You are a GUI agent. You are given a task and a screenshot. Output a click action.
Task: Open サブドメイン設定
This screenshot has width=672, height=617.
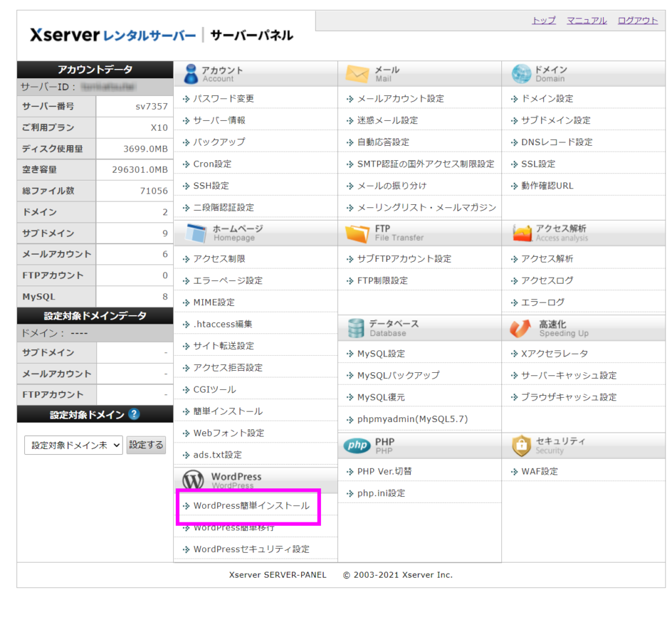click(555, 121)
